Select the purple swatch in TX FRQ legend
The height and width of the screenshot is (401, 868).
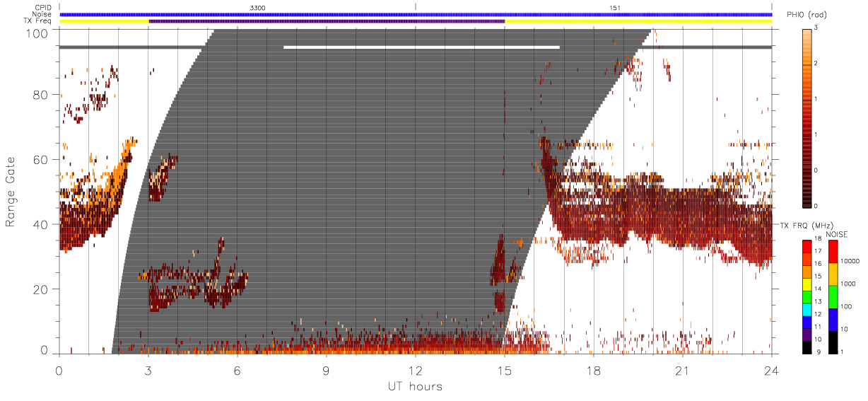click(807, 335)
